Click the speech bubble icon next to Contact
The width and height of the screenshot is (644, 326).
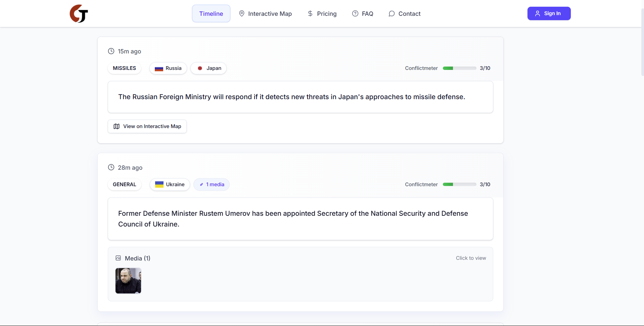tap(392, 14)
